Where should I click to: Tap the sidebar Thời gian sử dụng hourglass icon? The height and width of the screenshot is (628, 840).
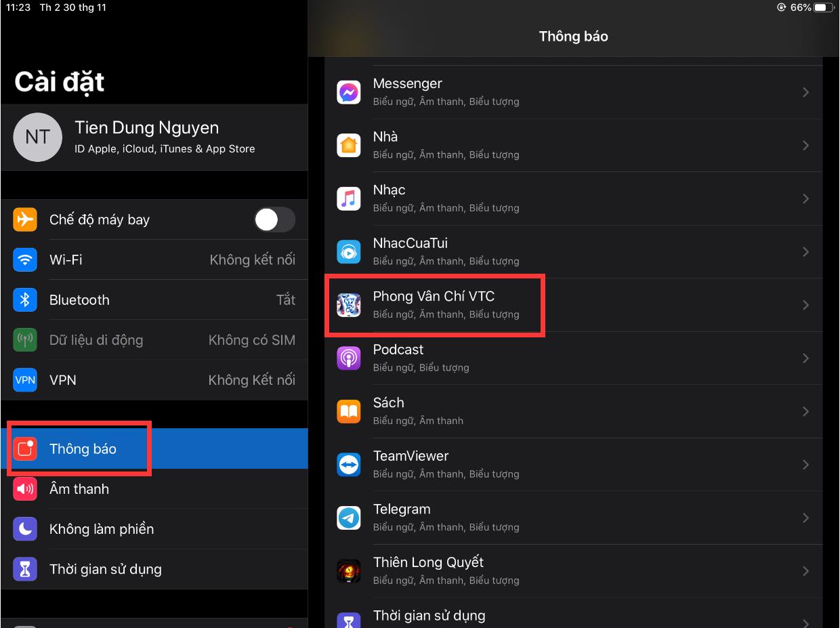(25, 569)
